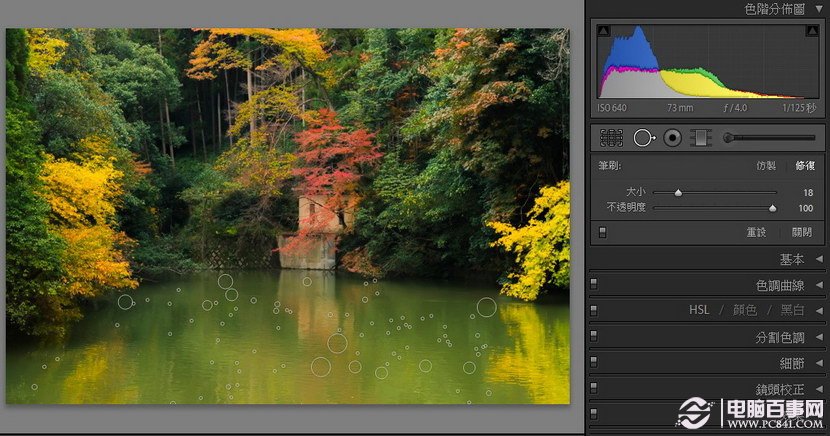Switch brush mode to 修復
This screenshot has height=436, width=830.
[x=805, y=166]
